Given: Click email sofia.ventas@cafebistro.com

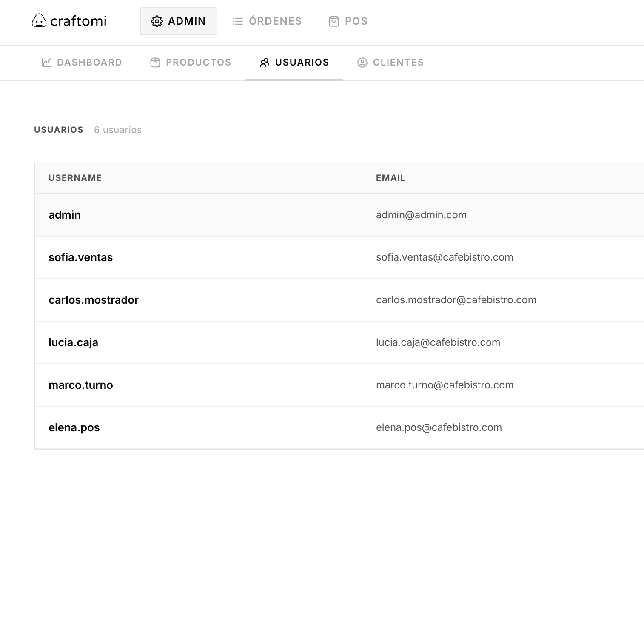Looking at the screenshot, I should (x=445, y=257).
